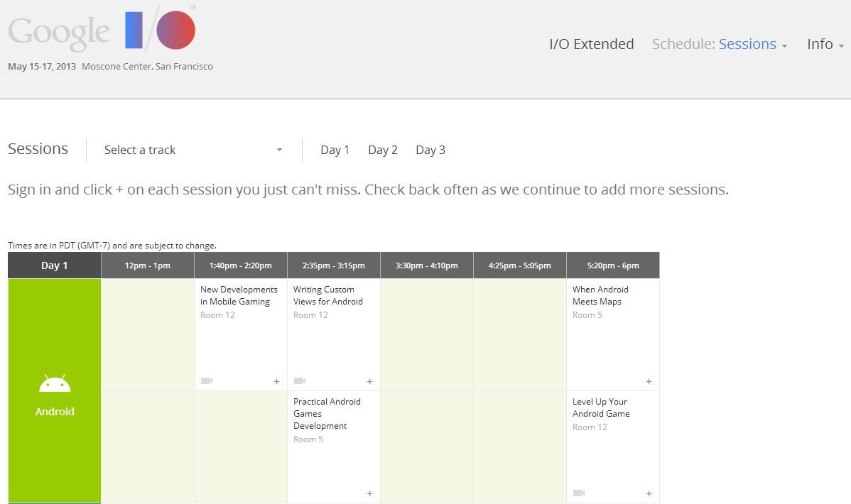Image resolution: width=851 pixels, height=504 pixels.
Task: Add 'Practical Android Games Development' via plus
Action: [369, 493]
